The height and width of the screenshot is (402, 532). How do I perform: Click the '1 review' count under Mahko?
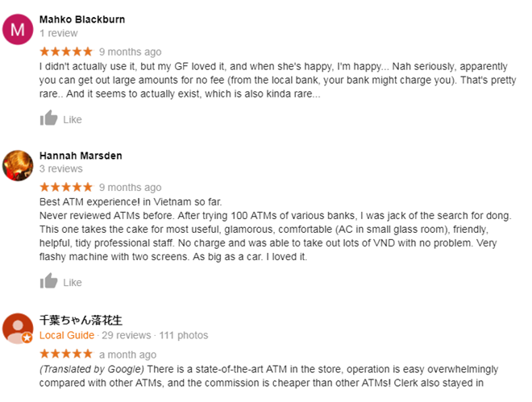tap(59, 33)
